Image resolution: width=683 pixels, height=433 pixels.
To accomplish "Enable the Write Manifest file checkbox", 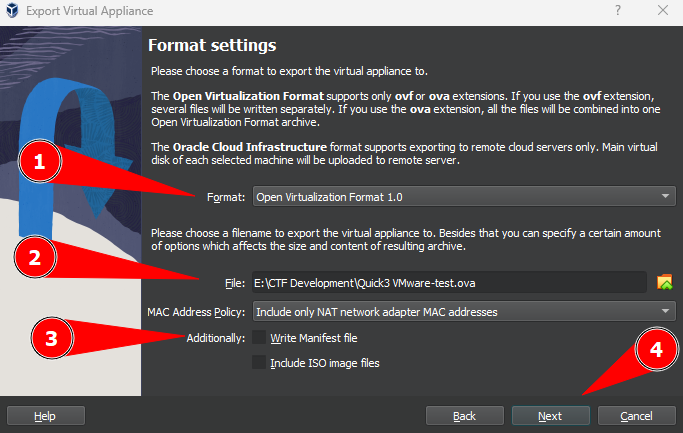I will [260, 338].
